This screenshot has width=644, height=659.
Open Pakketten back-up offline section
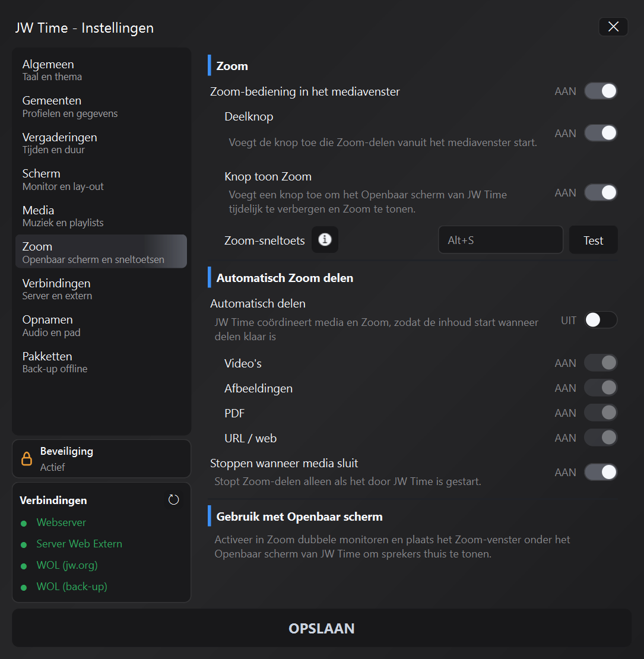tap(101, 362)
